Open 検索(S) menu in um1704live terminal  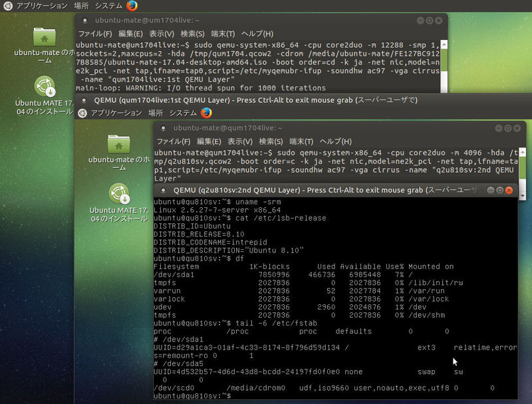click(x=192, y=34)
